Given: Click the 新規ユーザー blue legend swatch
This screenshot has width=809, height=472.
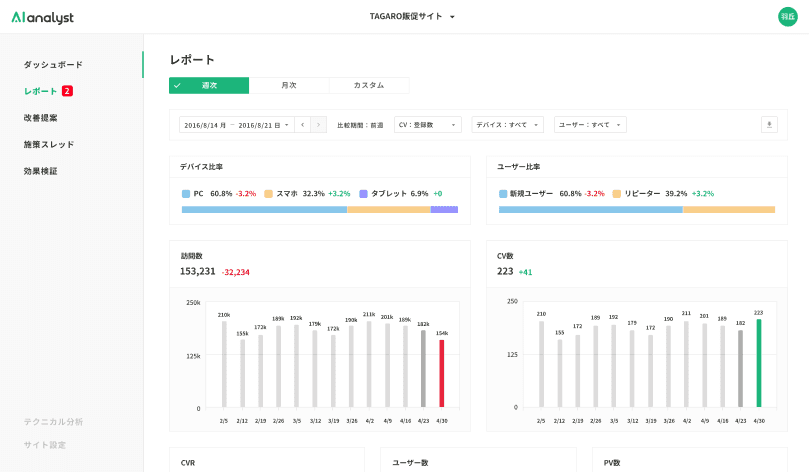Looking at the screenshot, I should (503, 194).
